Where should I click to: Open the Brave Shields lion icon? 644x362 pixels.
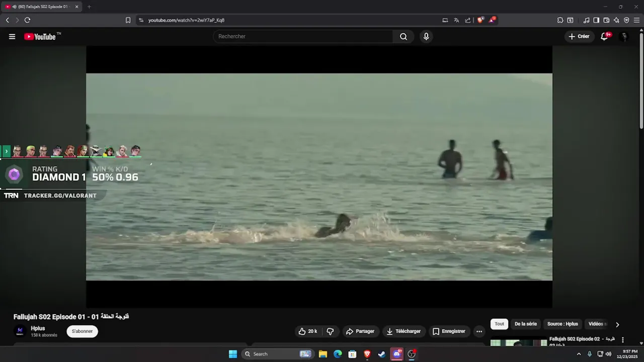tap(480, 20)
